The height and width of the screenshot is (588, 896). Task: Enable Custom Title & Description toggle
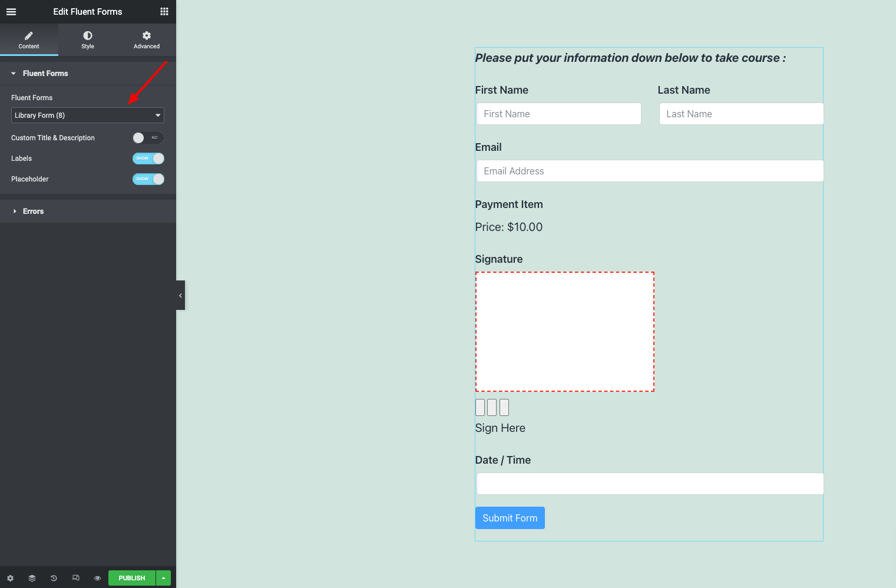point(148,138)
